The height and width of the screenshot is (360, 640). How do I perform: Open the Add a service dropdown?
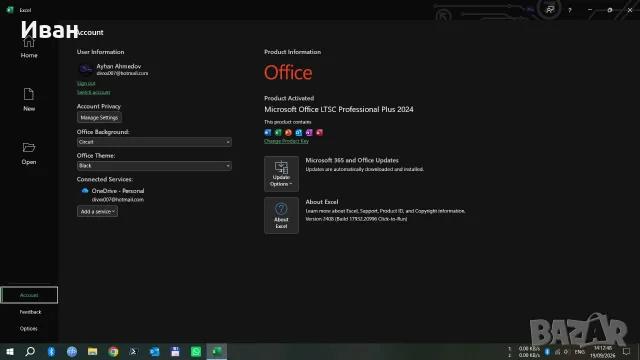(x=98, y=211)
